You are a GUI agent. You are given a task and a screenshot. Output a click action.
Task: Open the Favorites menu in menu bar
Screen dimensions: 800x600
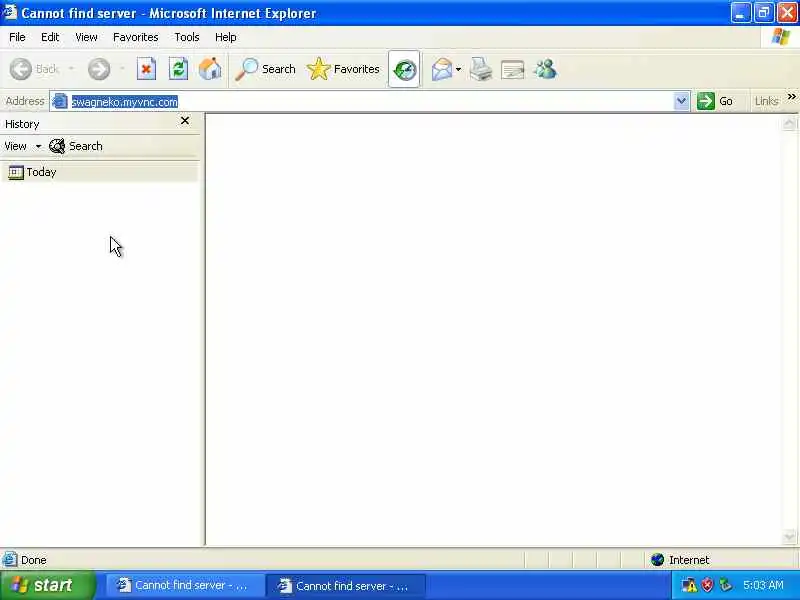click(x=136, y=37)
